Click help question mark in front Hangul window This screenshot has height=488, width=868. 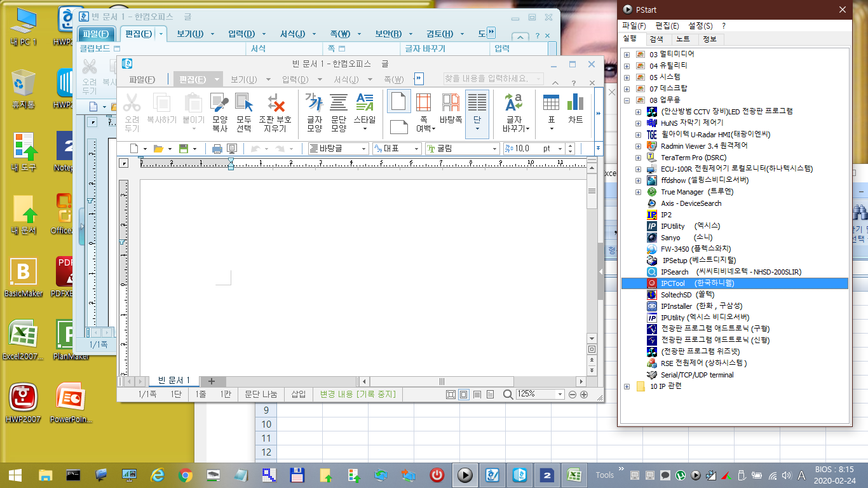[x=574, y=83]
